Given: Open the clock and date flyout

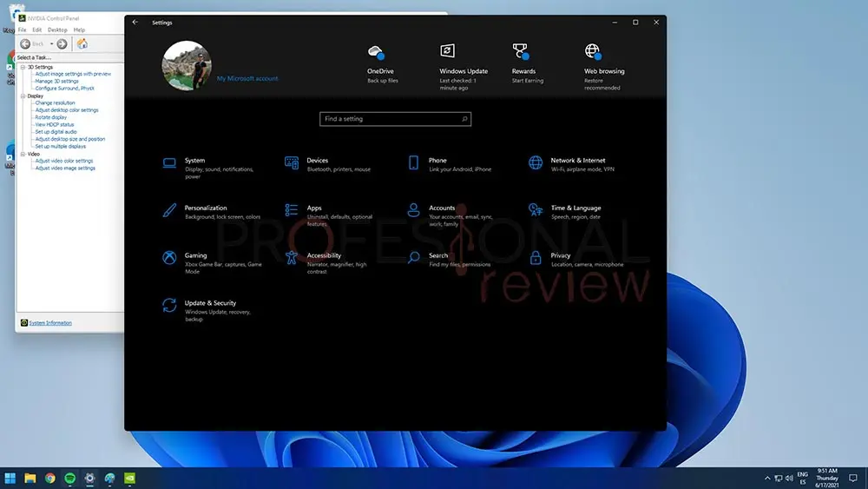Looking at the screenshot, I should pyautogui.click(x=827, y=478).
